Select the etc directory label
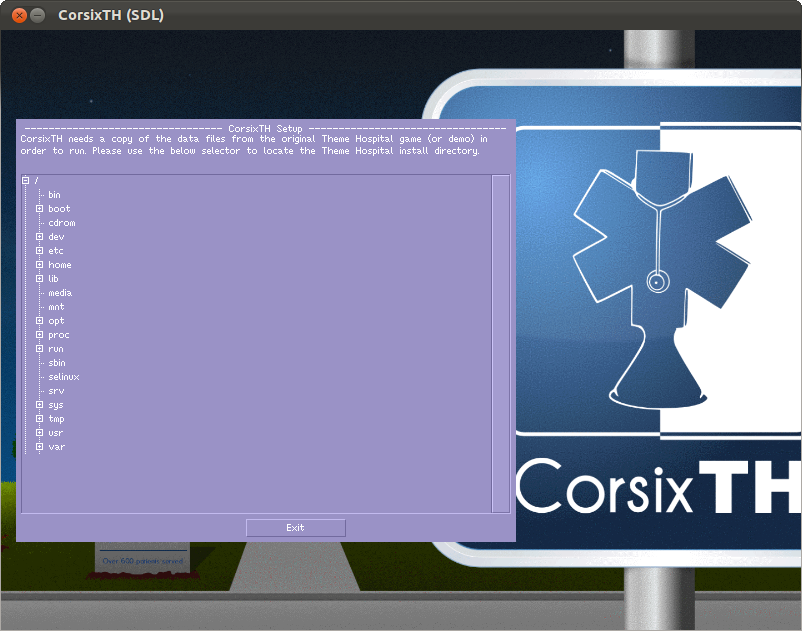 tap(56, 251)
